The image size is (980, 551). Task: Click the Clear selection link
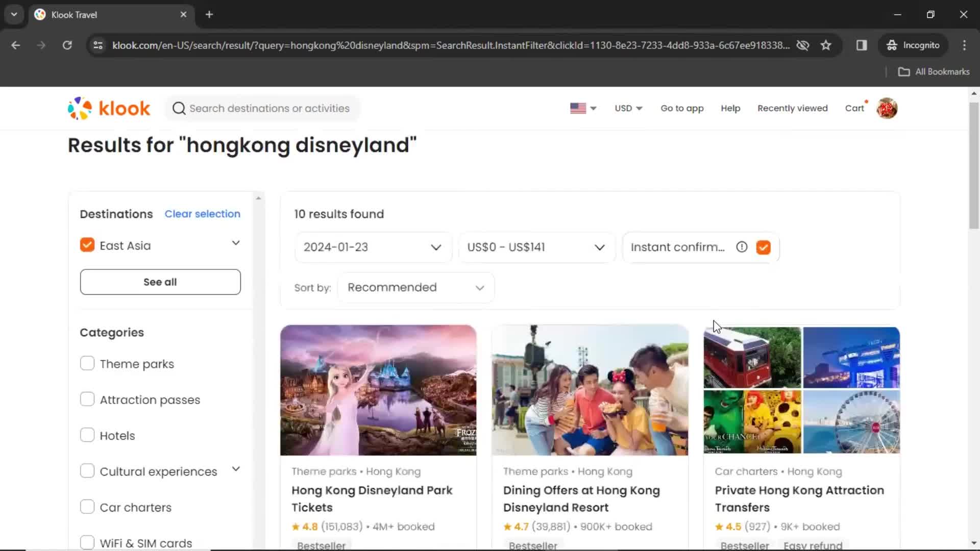point(202,214)
